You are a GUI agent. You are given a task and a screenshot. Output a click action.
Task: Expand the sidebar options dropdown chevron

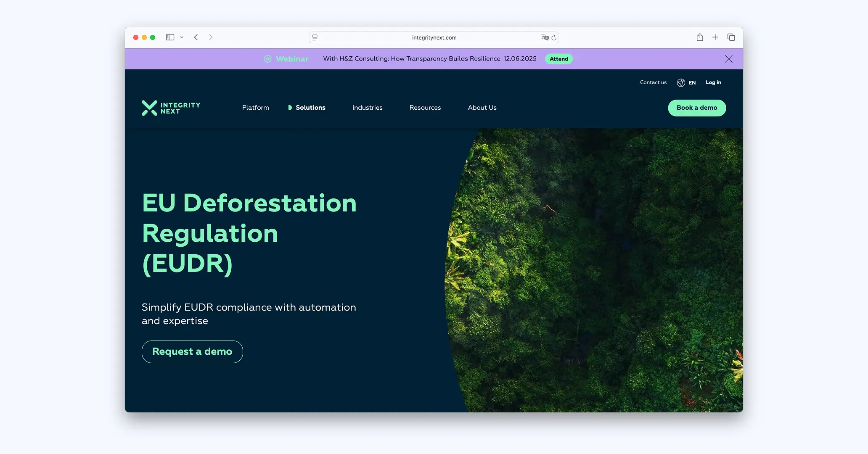pyautogui.click(x=182, y=37)
